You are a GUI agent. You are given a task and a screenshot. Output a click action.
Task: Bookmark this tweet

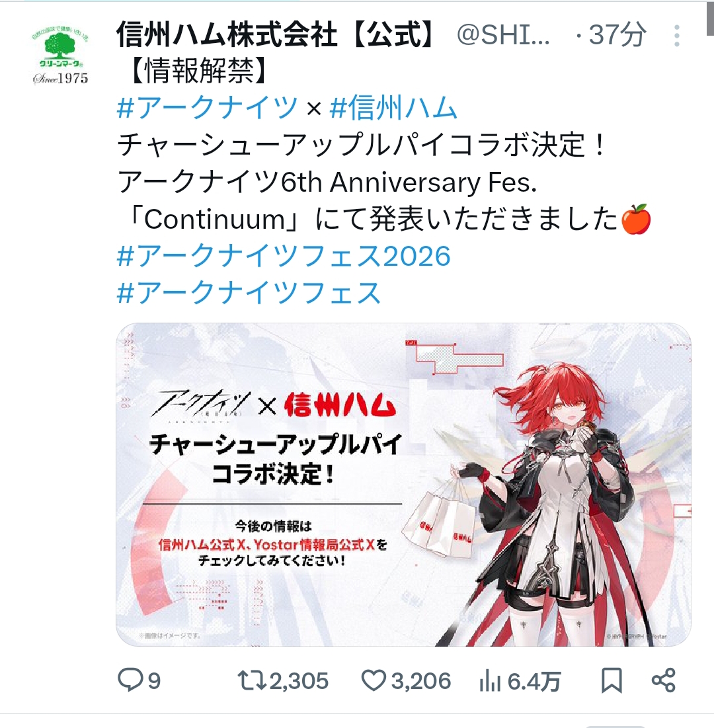tap(612, 680)
